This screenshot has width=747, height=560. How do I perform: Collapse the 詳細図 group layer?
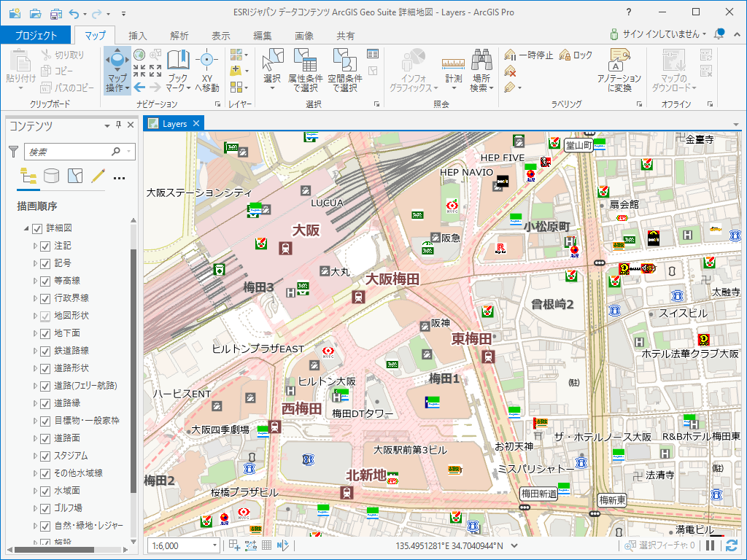pos(27,228)
